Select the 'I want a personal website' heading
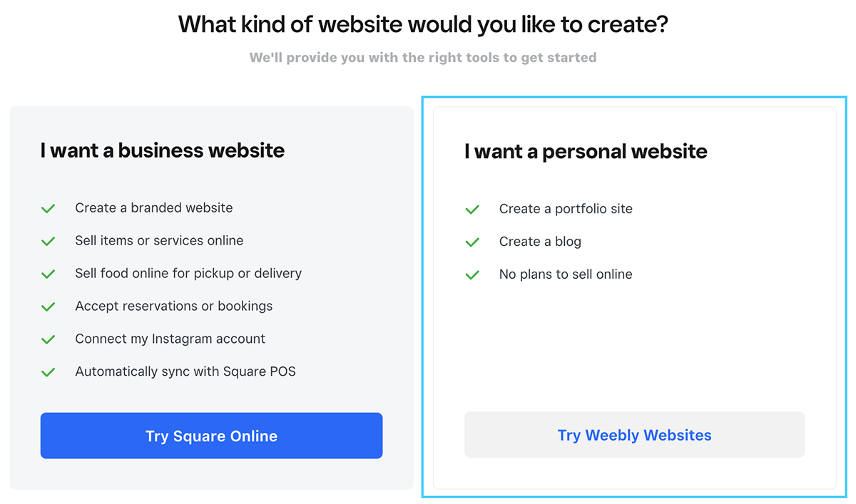Image resolution: width=856 pixels, height=504 pixels. [586, 151]
